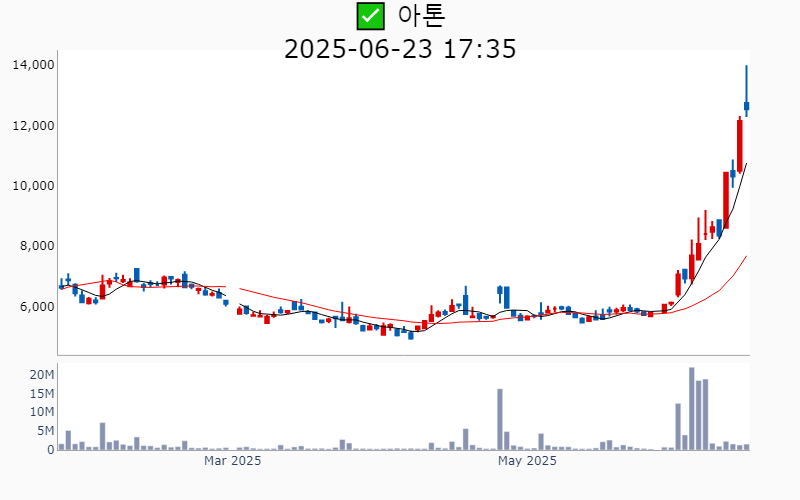Click the 0 volume axis label

(x=51, y=450)
